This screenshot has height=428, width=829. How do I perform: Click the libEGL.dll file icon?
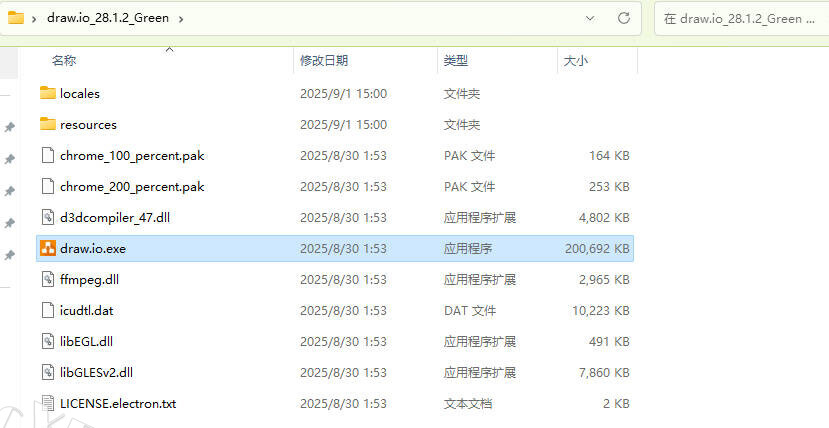[x=48, y=341]
